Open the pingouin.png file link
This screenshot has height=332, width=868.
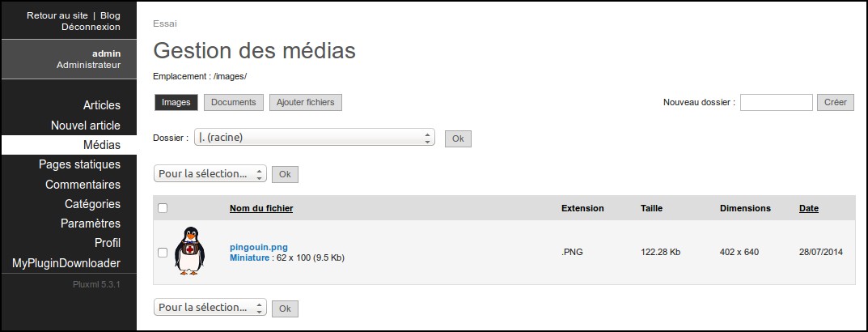coord(258,247)
